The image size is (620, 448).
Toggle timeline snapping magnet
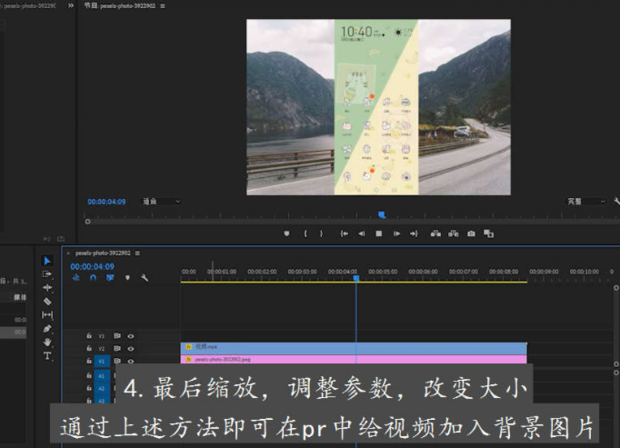(93, 278)
